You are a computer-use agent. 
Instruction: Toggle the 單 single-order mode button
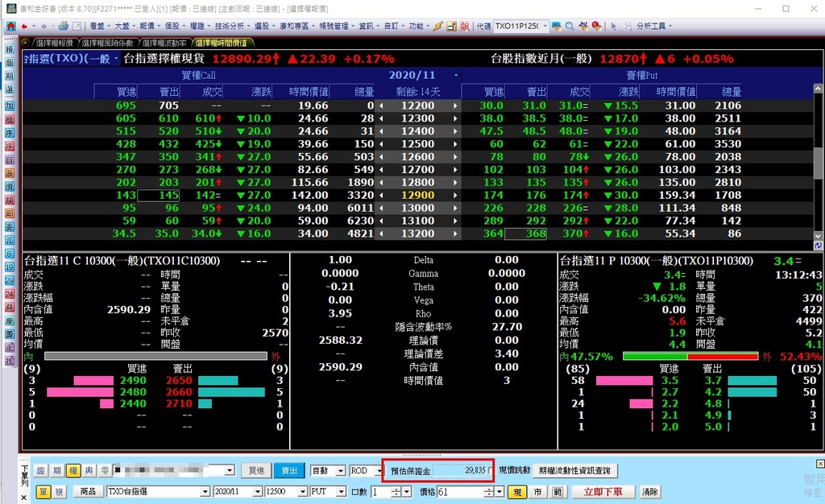point(44,491)
